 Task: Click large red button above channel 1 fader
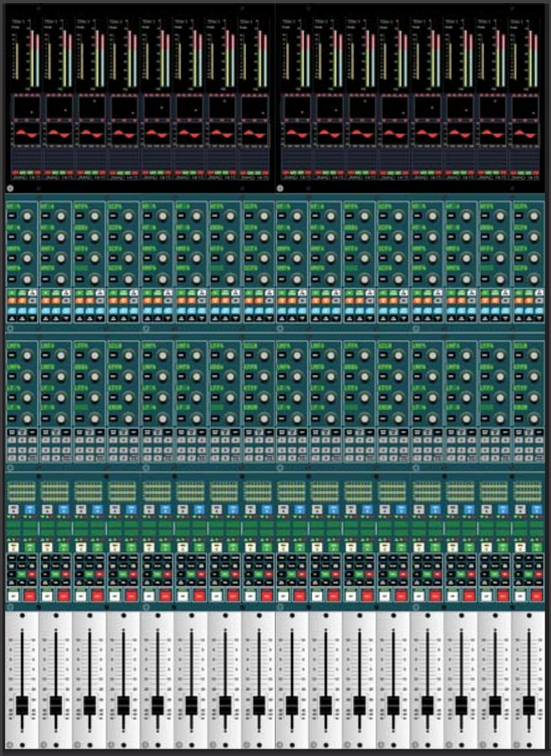(30, 595)
